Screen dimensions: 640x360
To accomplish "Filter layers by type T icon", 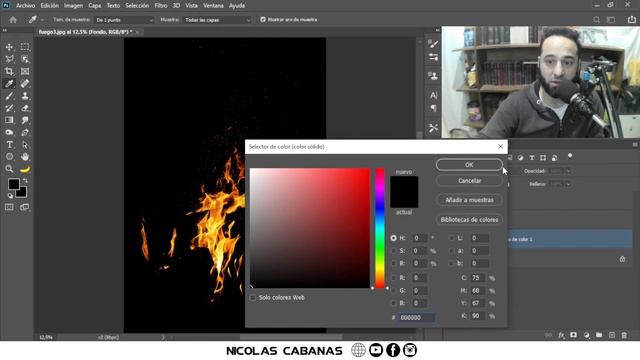I will (x=532, y=158).
